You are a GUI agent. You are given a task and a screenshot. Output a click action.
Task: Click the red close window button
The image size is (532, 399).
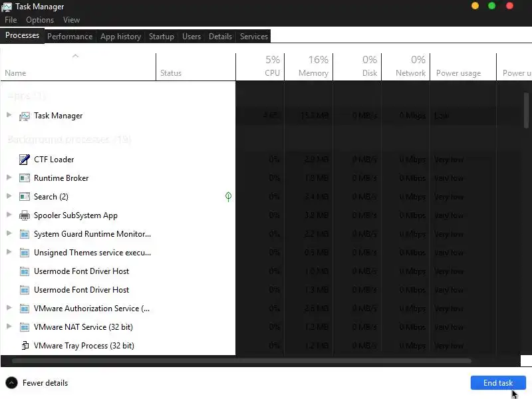click(509, 6)
